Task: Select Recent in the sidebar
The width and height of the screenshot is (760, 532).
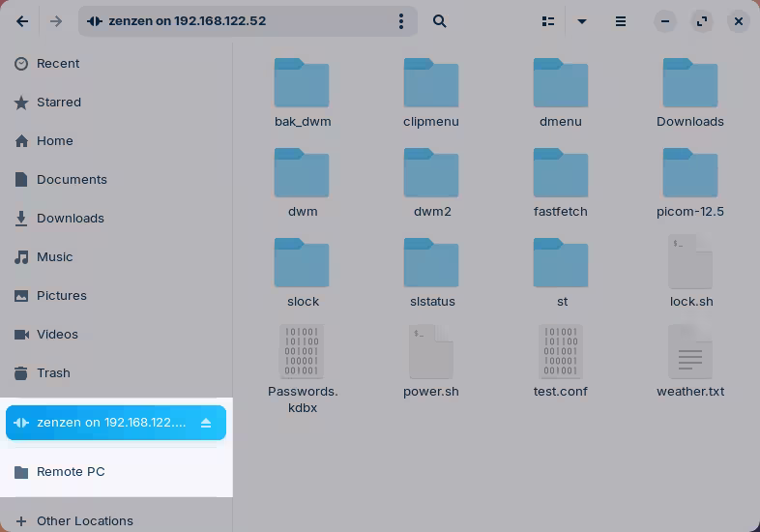Action: (x=58, y=64)
